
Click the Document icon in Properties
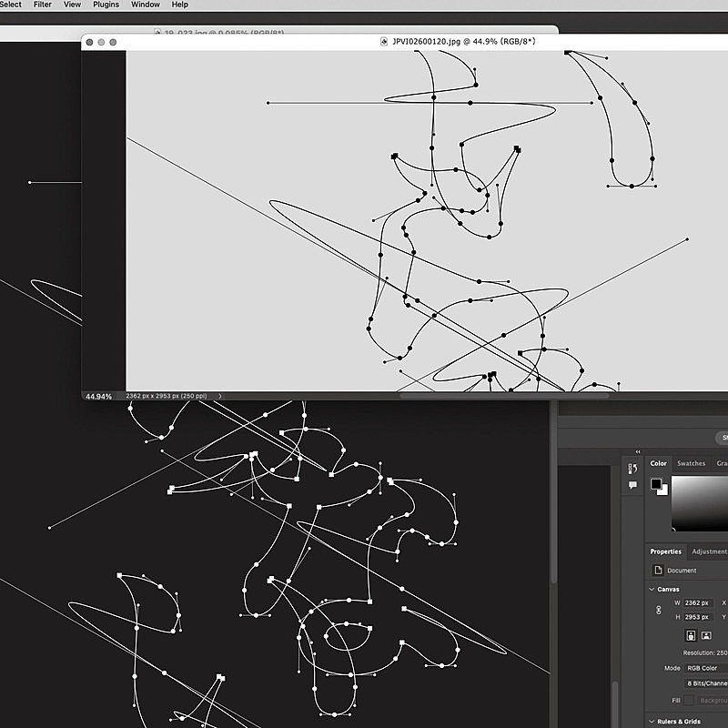(659, 571)
